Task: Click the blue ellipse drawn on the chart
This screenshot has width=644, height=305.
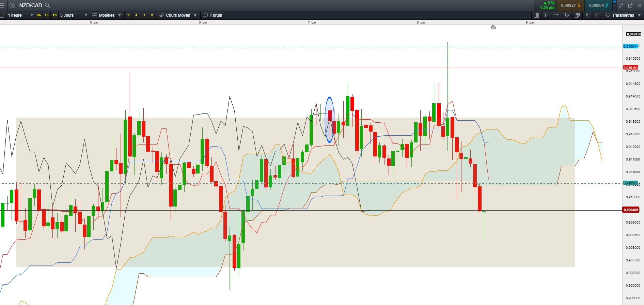Action: [x=329, y=120]
